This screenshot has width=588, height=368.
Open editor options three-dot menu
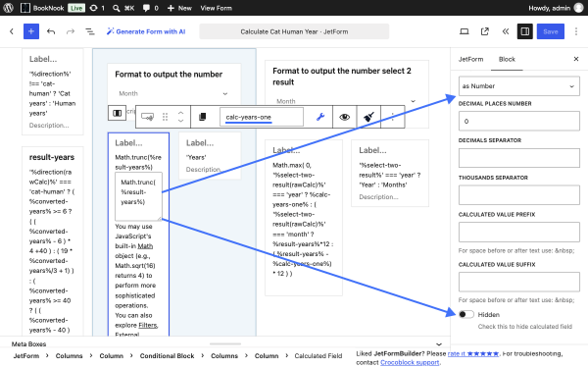point(576,31)
